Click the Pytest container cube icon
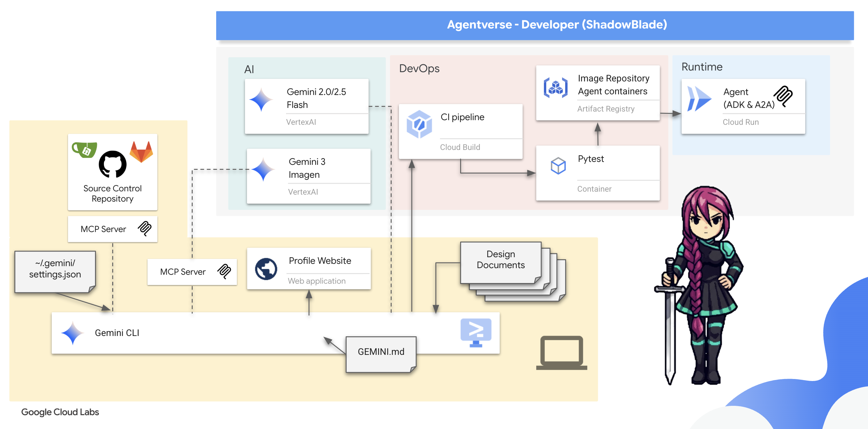Image resolution: width=868 pixels, height=429 pixels. pos(558,166)
